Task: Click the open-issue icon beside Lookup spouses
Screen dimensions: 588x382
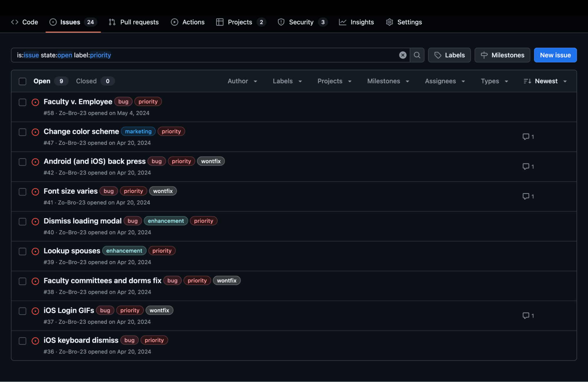Action: pyautogui.click(x=35, y=251)
